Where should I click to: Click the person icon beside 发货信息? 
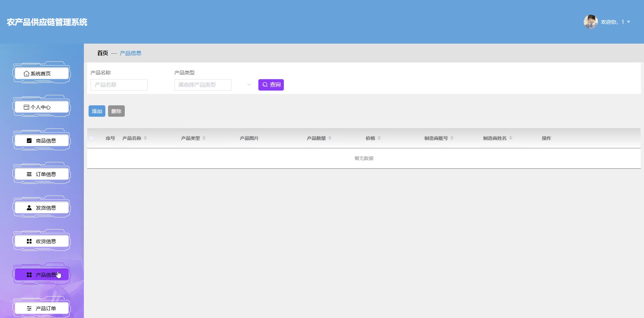point(29,208)
